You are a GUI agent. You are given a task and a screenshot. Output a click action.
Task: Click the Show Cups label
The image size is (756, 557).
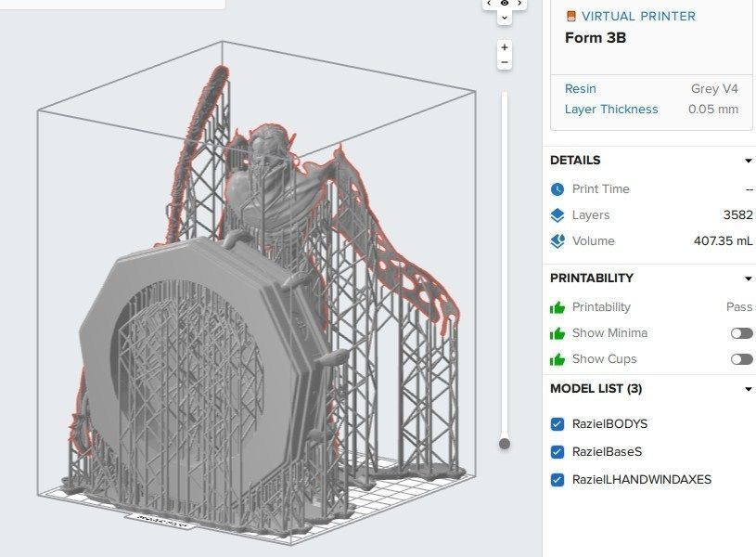tap(605, 359)
